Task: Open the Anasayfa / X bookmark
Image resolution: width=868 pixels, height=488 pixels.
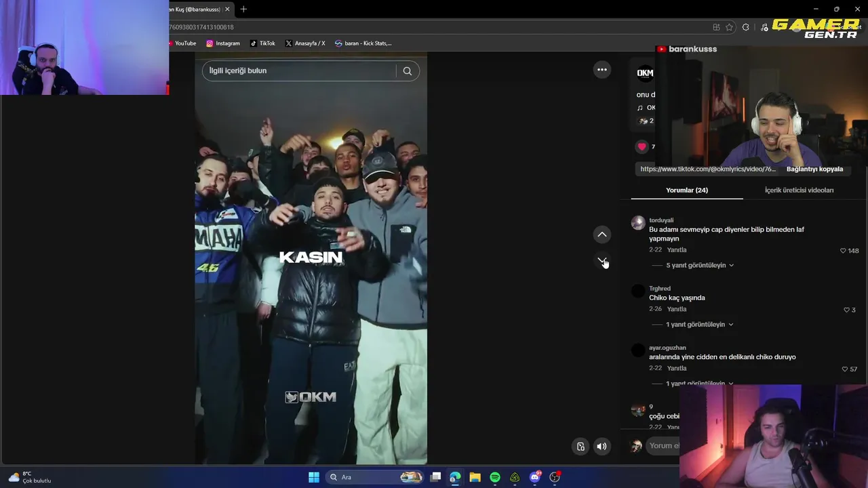Action: pyautogui.click(x=305, y=43)
